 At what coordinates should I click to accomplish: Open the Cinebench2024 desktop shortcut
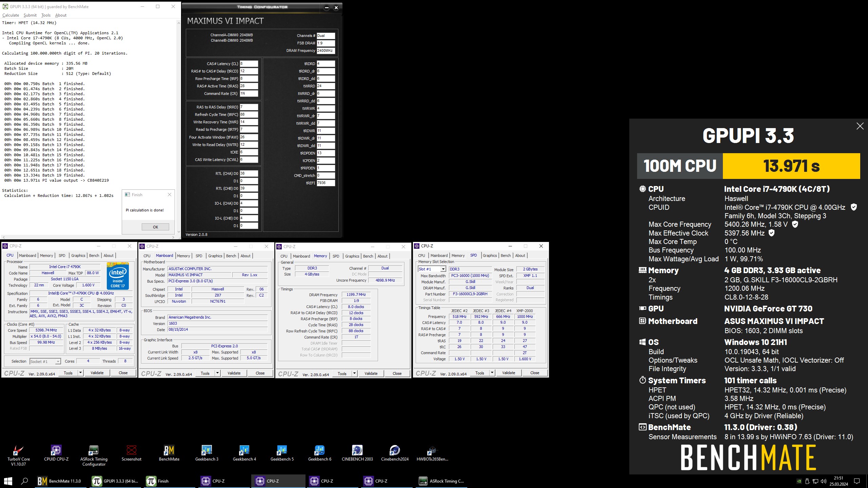coord(395,453)
